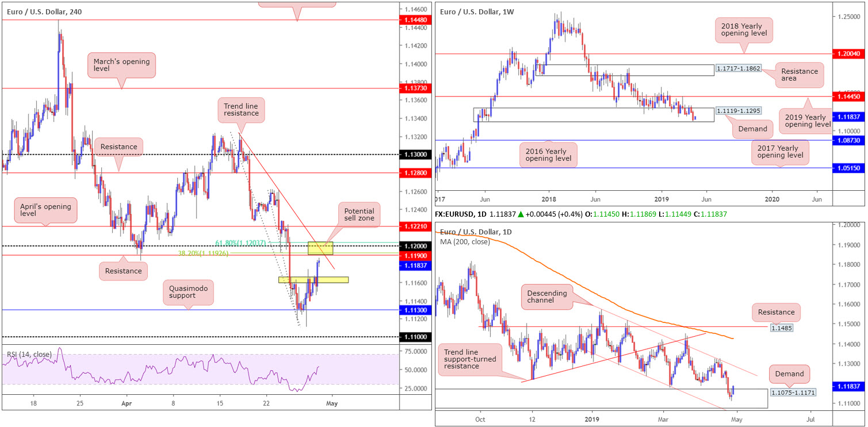Click the 'May' date on the 240 chart axis
Screen dimensions: 868x427
pos(332,403)
